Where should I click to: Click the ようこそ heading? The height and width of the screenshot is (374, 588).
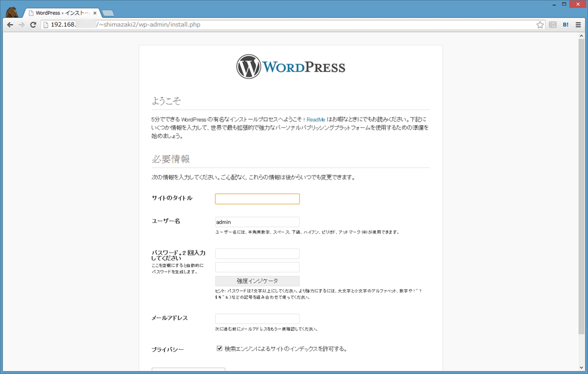coord(166,101)
